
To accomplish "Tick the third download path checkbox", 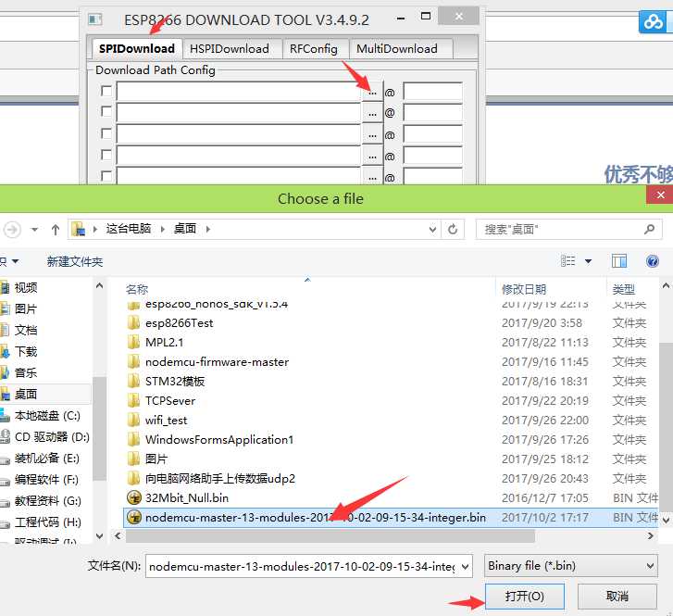I will click(x=106, y=133).
